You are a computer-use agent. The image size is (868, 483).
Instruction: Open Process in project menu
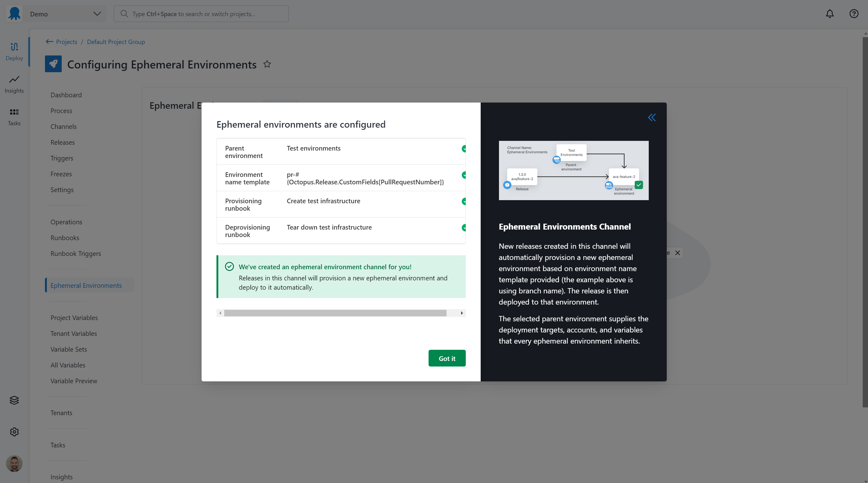click(61, 111)
